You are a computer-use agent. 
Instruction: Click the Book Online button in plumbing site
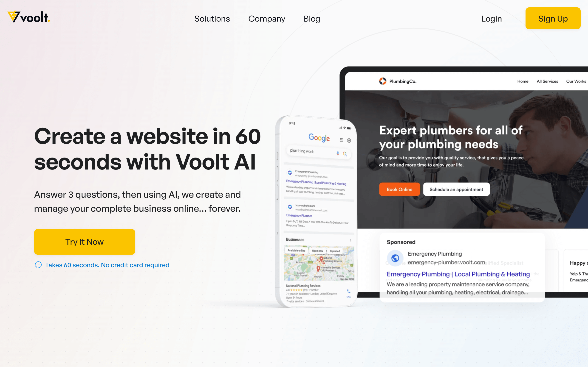pos(399,189)
